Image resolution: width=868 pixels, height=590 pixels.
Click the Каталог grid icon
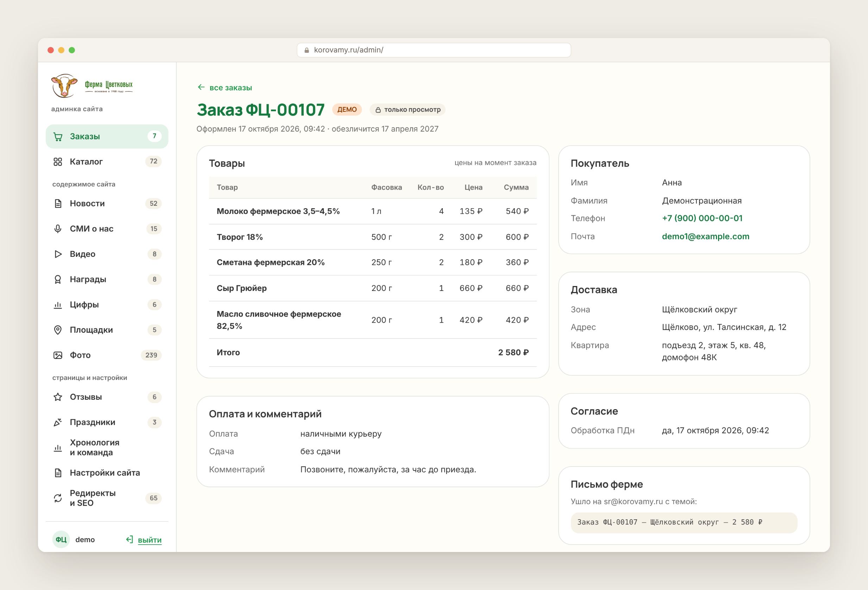coord(58,162)
